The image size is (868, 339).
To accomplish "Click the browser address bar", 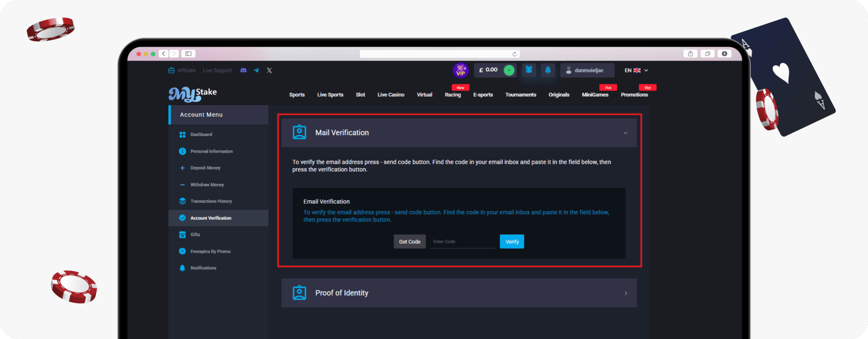I will (440, 54).
